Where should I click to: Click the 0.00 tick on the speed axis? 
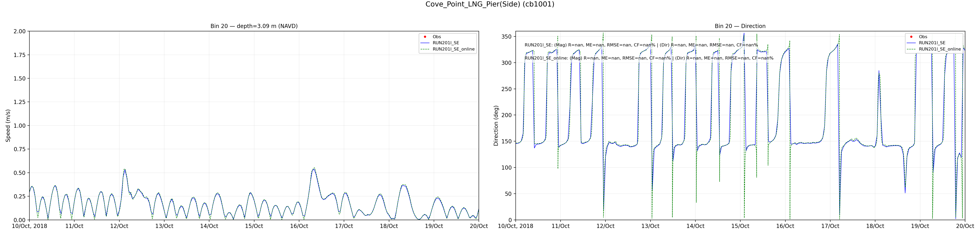[x=19, y=220]
